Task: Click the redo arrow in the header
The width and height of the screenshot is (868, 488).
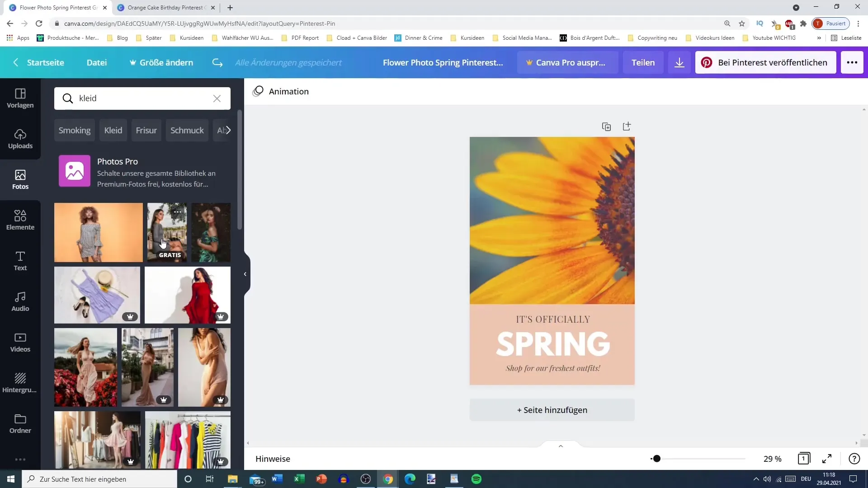Action: pos(217,62)
